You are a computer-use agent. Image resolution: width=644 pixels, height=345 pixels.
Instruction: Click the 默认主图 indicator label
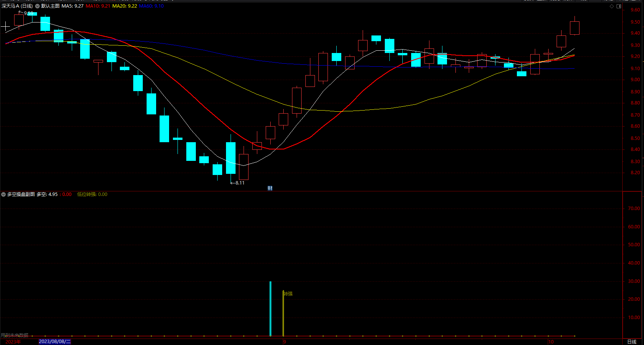coord(50,6)
